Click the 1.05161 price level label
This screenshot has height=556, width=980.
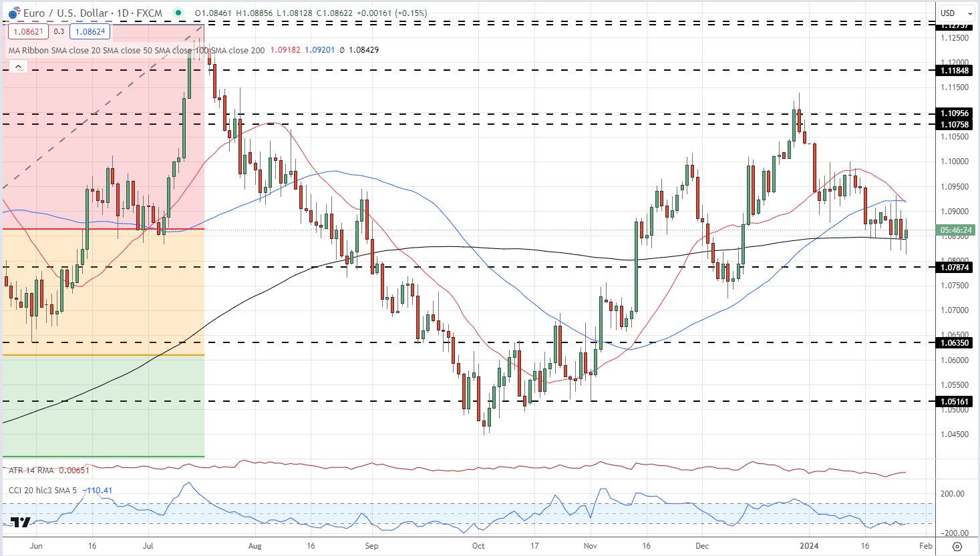(x=955, y=402)
